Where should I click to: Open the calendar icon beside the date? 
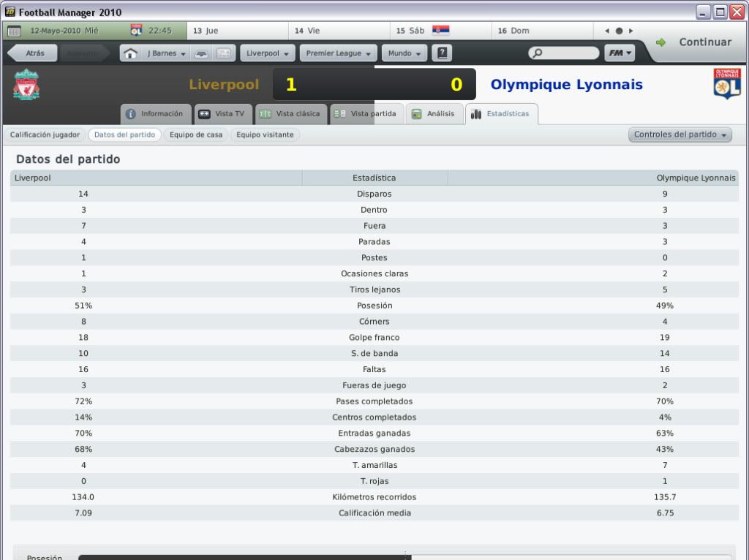pyautogui.click(x=15, y=31)
